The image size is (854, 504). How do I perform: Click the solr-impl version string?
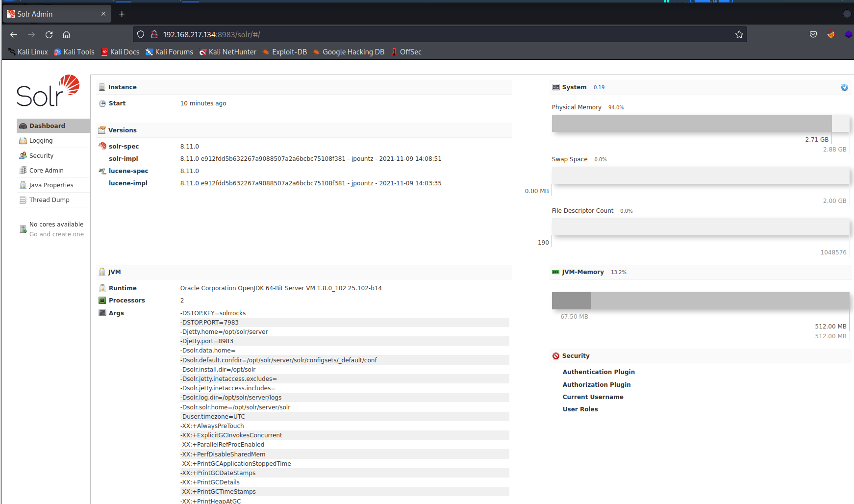click(311, 159)
